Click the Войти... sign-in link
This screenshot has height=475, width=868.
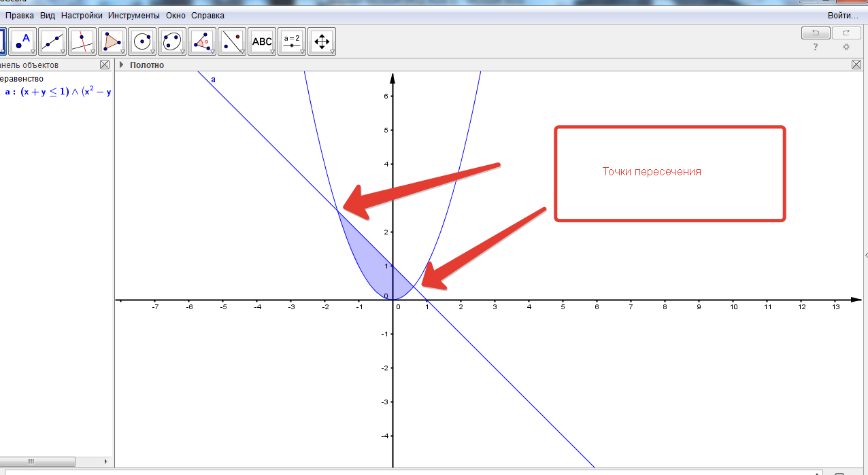pyautogui.click(x=843, y=15)
